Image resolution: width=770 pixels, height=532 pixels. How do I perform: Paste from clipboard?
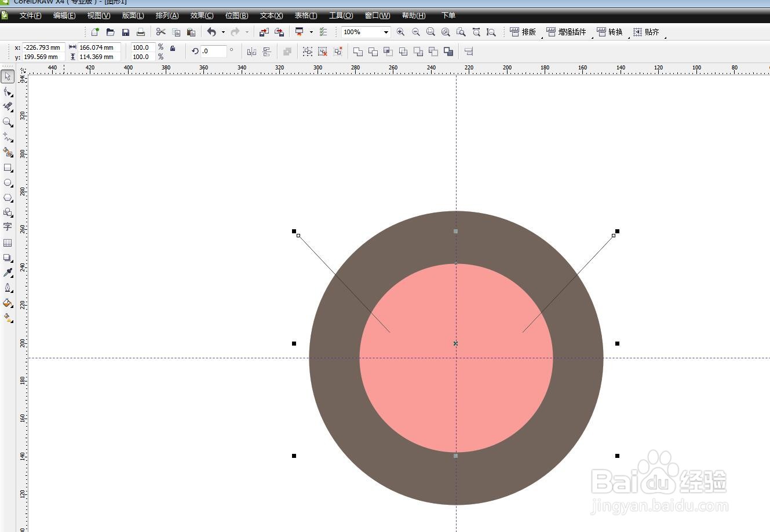[x=191, y=32]
